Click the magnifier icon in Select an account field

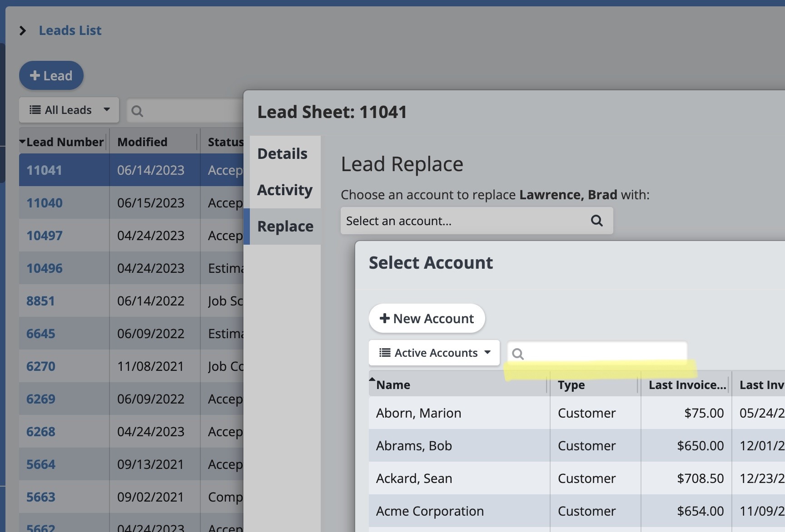[x=596, y=221]
